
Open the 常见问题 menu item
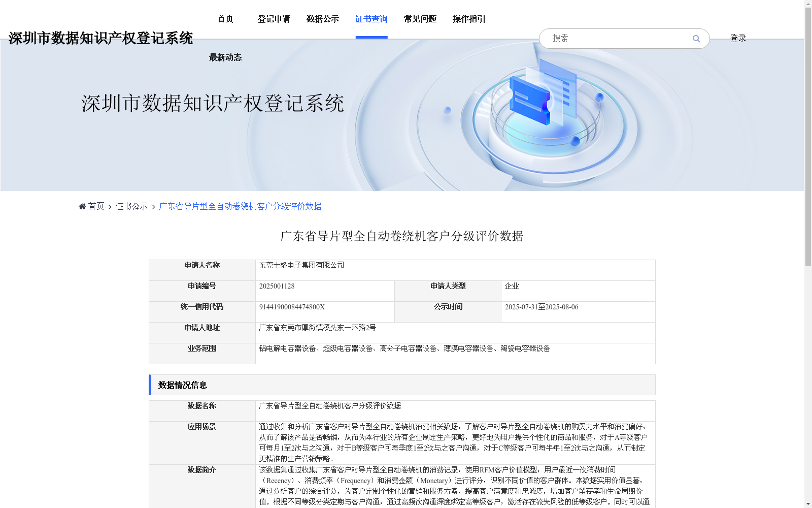(420, 19)
